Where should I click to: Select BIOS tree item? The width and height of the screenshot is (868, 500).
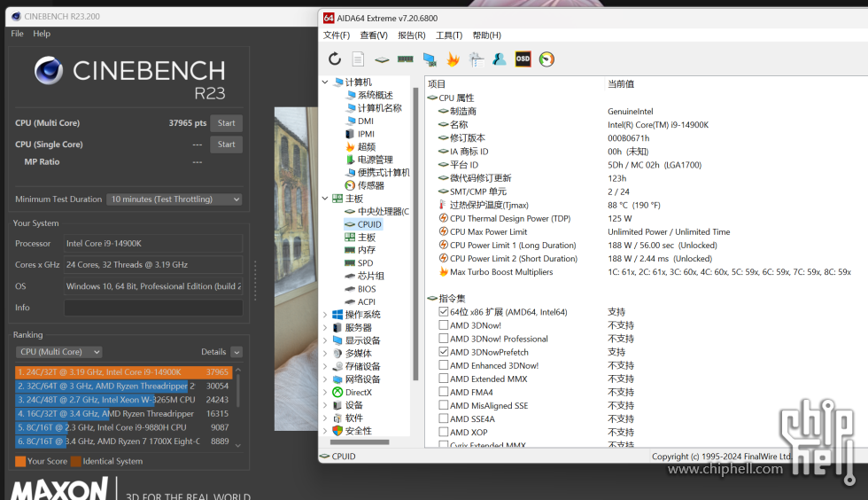(367, 289)
